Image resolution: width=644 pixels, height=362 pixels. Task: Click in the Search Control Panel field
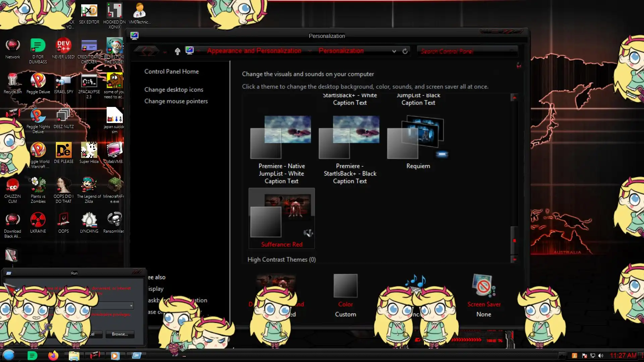[466, 51]
